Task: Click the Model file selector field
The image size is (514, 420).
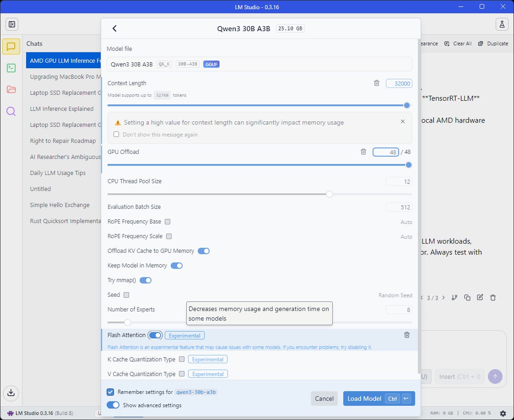Action: (x=260, y=64)
